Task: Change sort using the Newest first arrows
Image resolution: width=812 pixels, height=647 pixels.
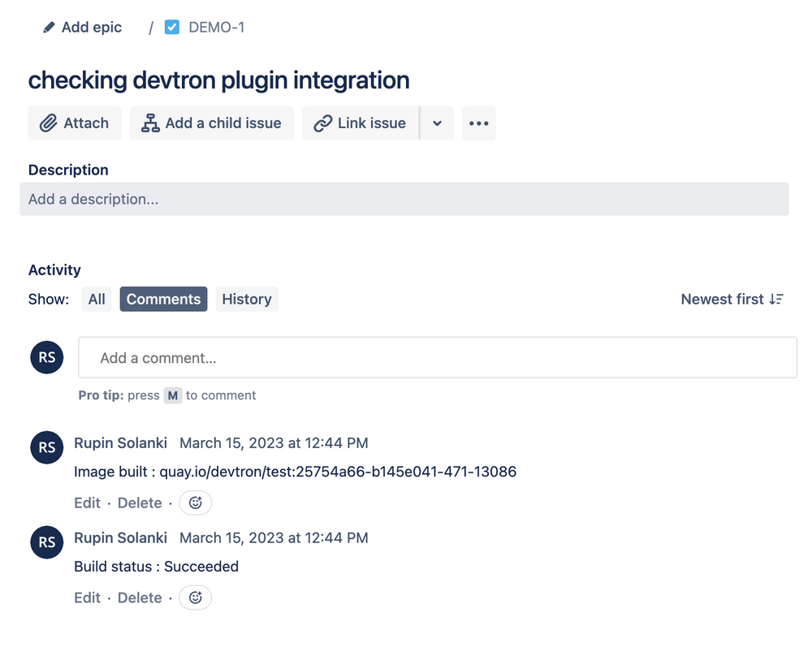Action: tap(776, 299)
